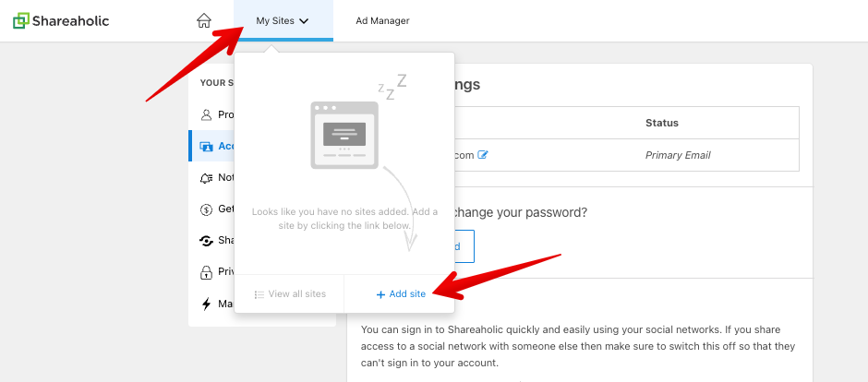This screenshot has width=868, height=382.
Task: Click the Notifications bell icon
Action: tap(206, 178)
